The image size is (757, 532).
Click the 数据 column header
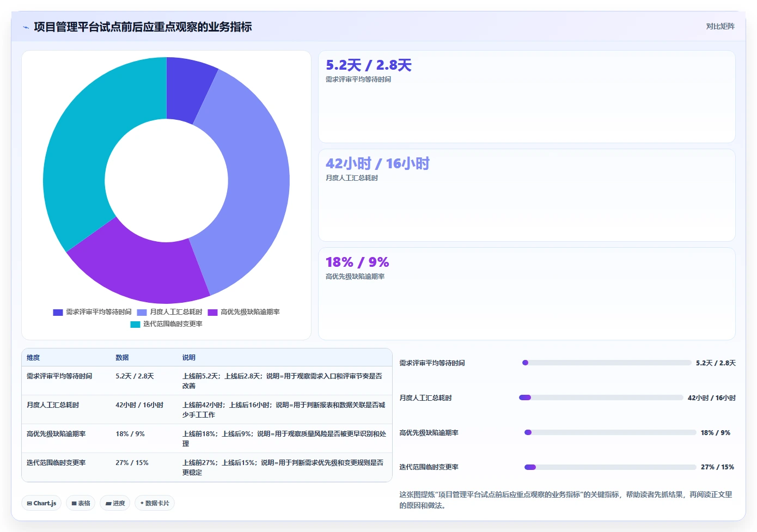[x=122, y=358]
